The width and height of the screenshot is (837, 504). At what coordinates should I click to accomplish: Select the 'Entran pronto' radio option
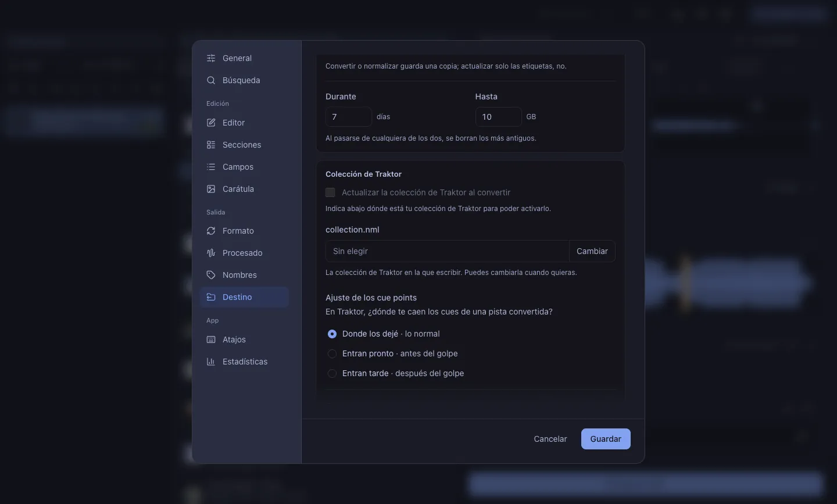tap(332, 353)
